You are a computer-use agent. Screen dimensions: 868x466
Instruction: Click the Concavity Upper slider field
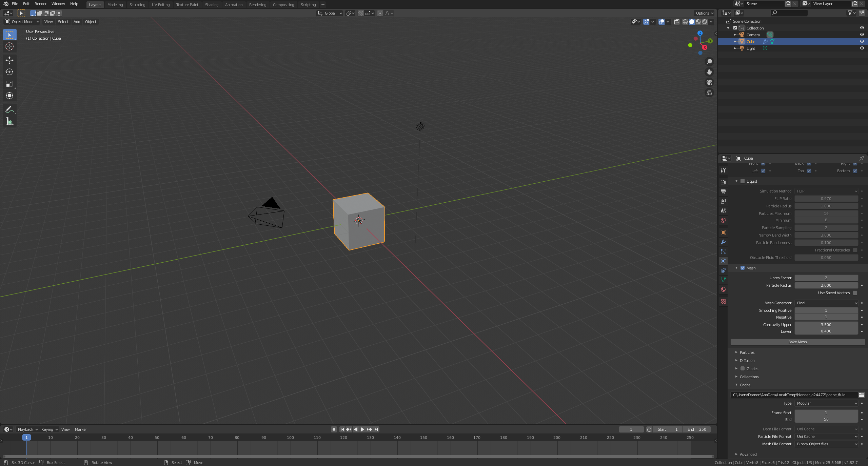pyautogui.click(x=826, y=325)
